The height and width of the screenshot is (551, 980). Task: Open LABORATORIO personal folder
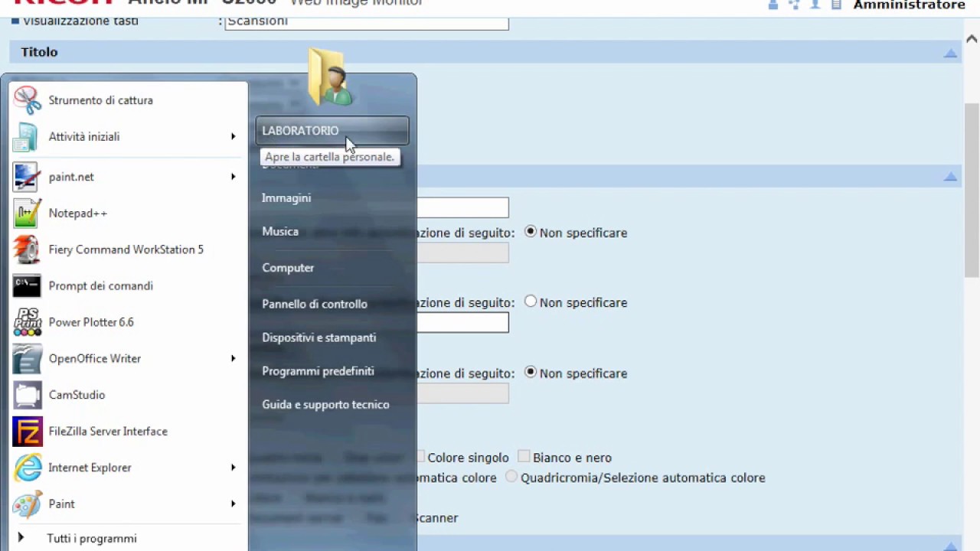[332, 131]
